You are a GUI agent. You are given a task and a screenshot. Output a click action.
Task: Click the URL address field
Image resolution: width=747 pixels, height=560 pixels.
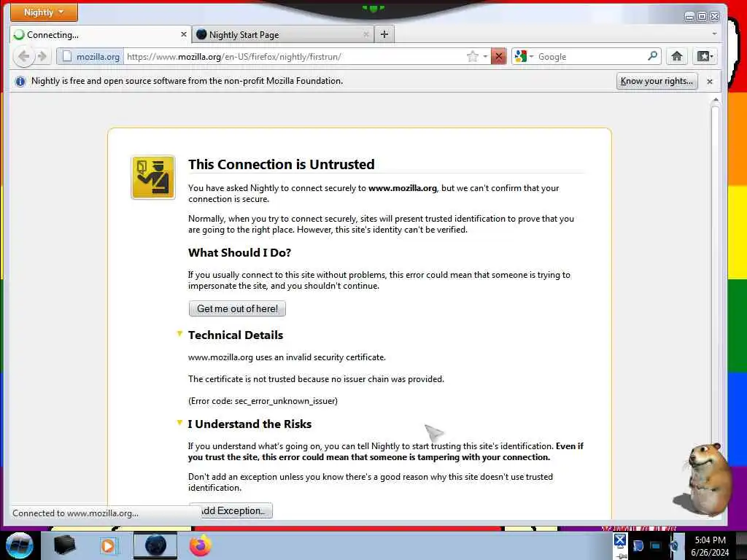tap(295, 57)
